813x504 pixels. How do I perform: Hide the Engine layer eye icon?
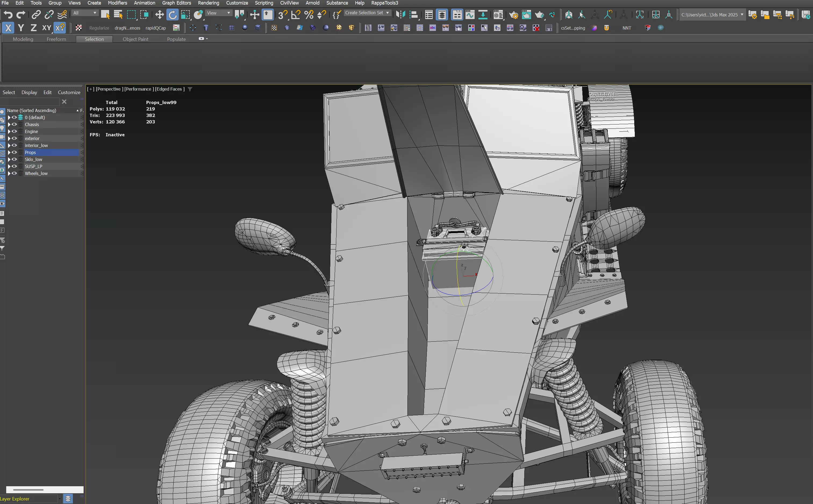[14, 131]
